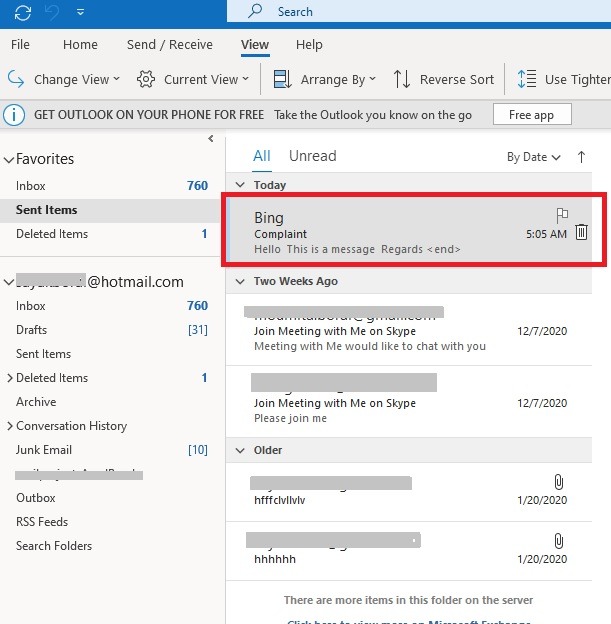Screen dimensions: 611x624
Task: Open the Drafts folder
Action: (109, 330)
